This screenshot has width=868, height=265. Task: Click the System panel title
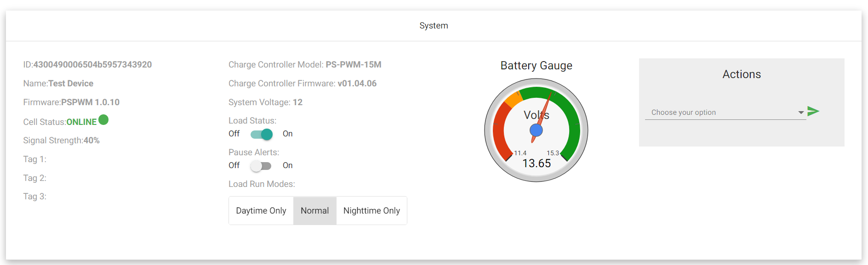tap(434, 26)
